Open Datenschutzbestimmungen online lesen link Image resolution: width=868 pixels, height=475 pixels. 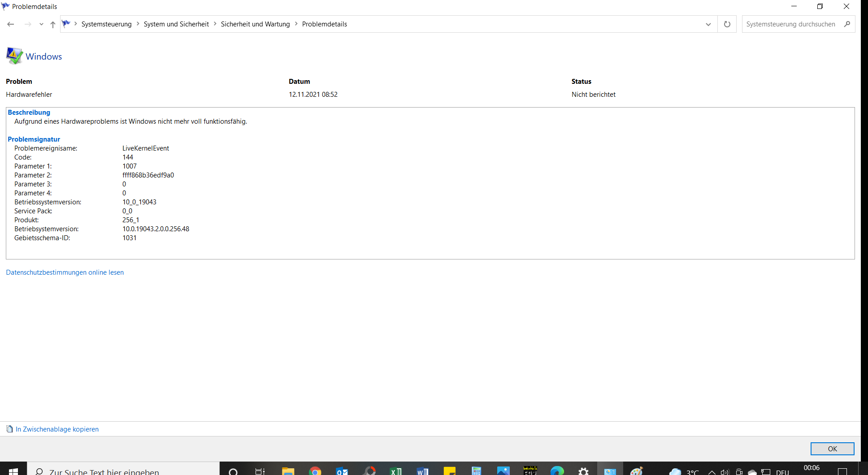pyautogui.click(x=65, y=272)
